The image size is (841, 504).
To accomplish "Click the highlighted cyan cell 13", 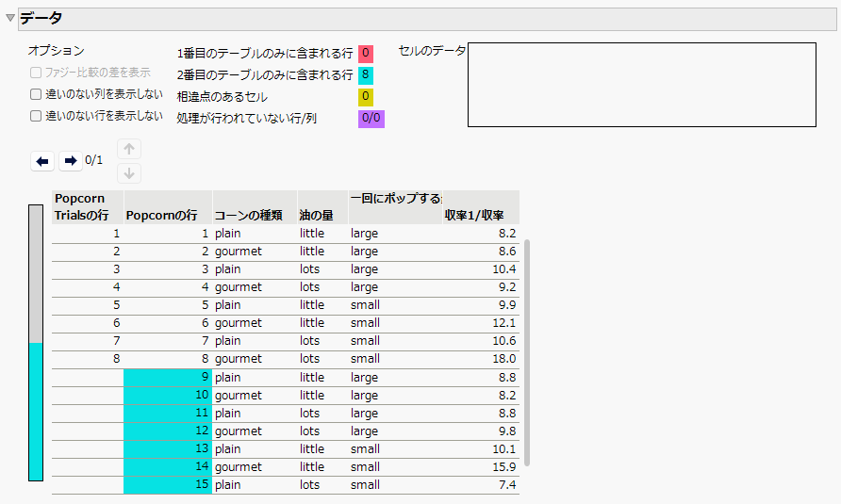I will click(168, 449).
